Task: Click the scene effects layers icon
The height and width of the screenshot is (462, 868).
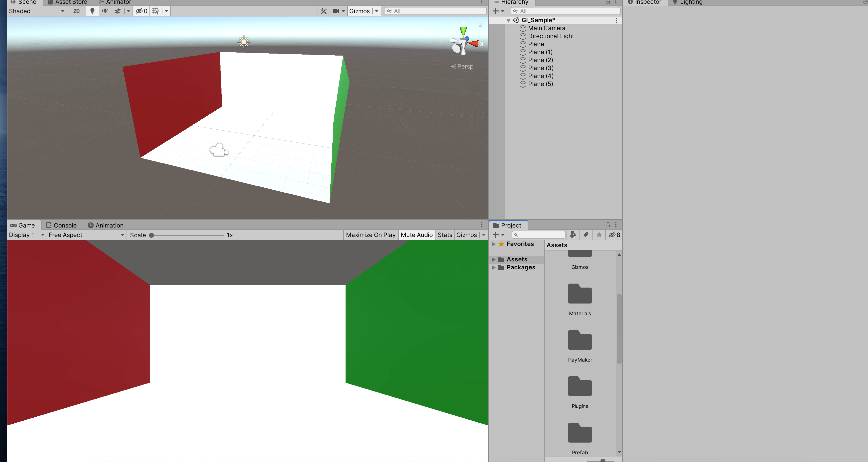Action: (x=117, y=11)
